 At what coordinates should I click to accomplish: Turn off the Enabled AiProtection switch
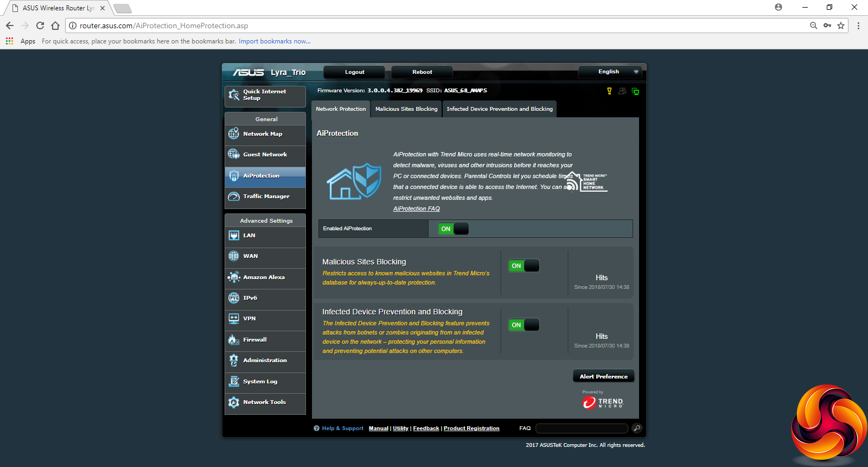click(454, 229)
